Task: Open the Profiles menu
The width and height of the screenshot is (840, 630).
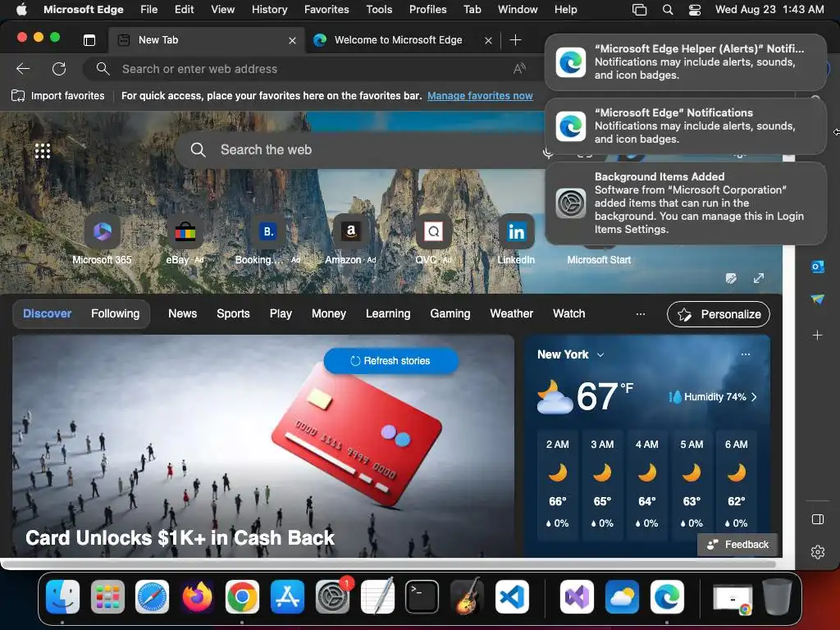Action: (427, 10)
